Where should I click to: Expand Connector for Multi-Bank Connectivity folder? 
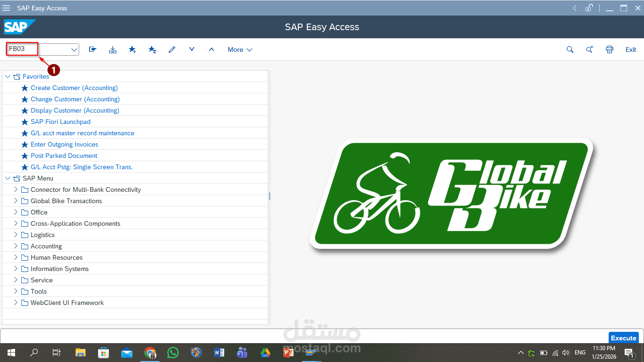[16, 189]
